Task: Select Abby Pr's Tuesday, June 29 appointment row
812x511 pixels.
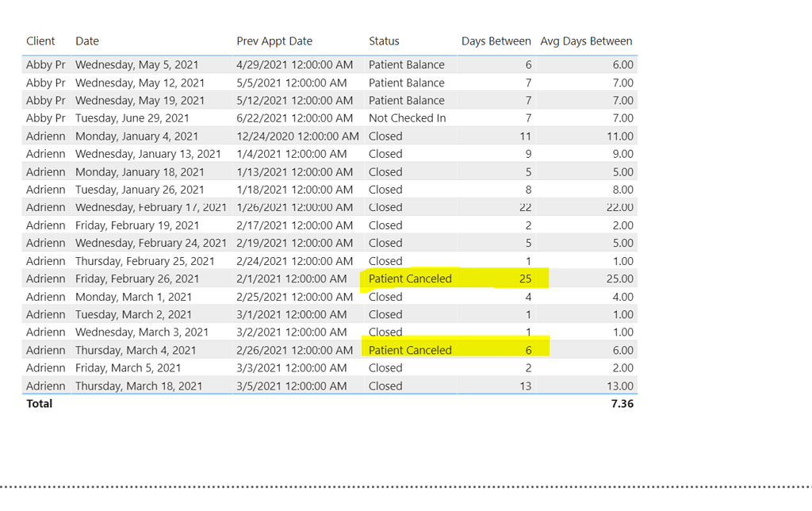Action: 238,117
